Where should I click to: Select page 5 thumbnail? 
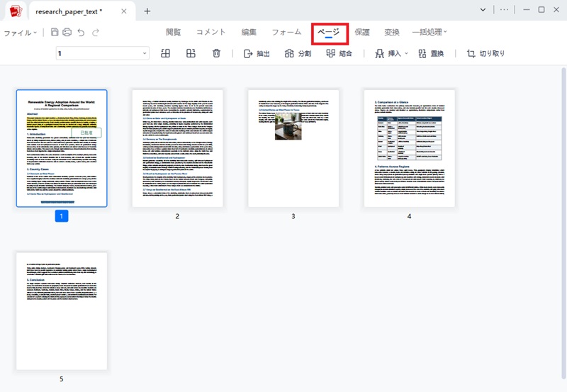62,311
